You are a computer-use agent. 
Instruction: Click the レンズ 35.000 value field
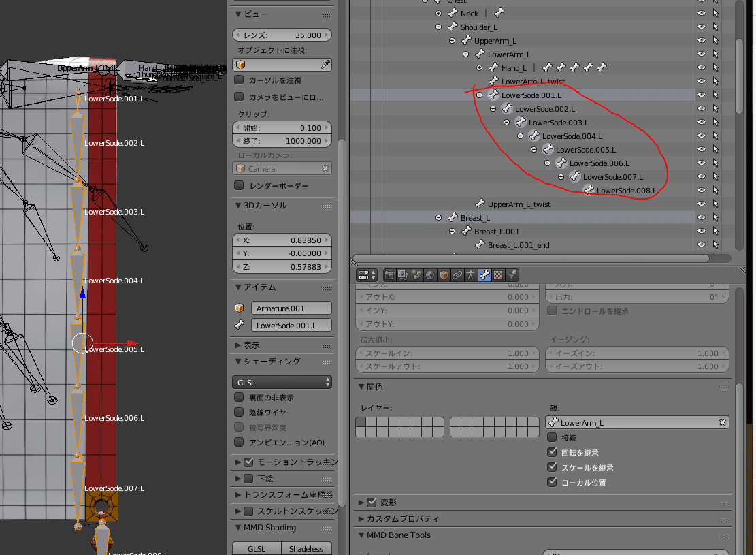pyautogui.click(x=282, y=35)
